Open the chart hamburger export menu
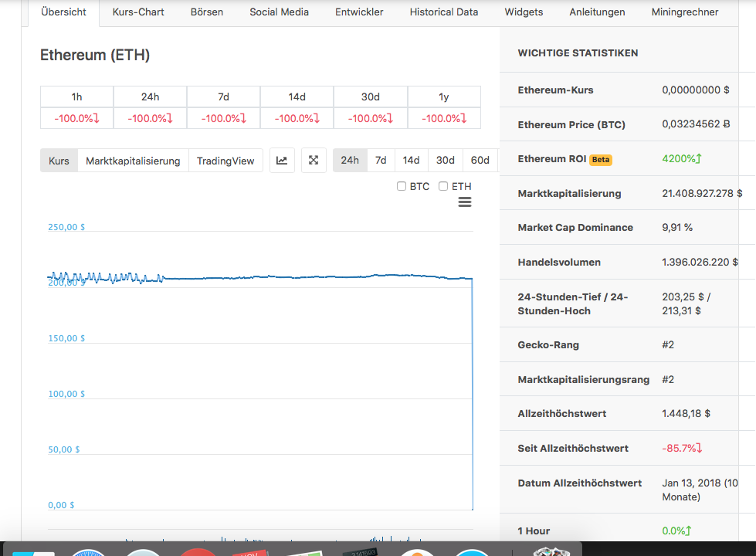 464,202
